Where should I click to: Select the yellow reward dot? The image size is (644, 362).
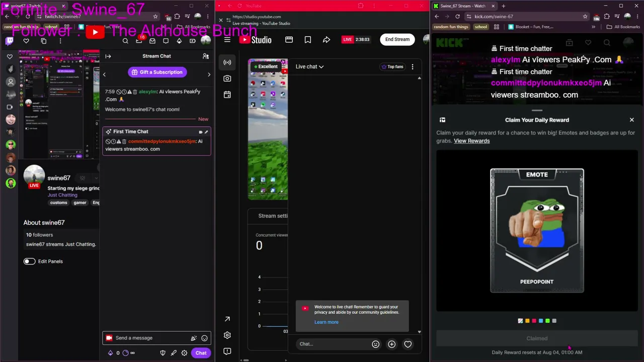[x=527, y=321]
